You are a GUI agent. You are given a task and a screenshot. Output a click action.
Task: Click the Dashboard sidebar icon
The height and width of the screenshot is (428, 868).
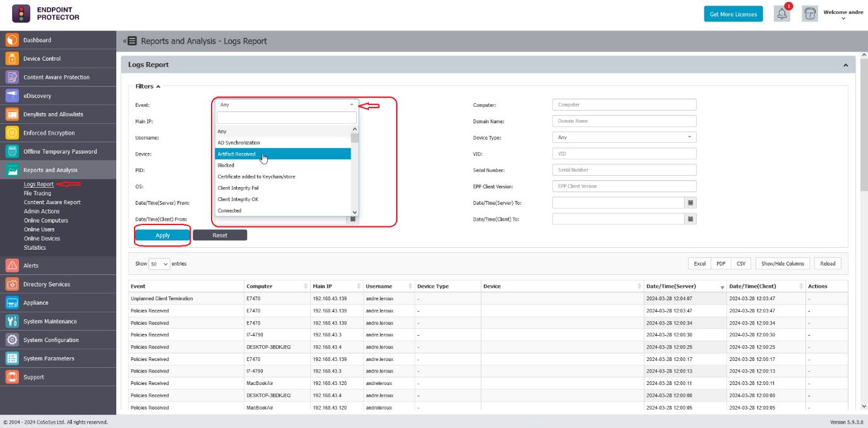(x=12, y=40)
